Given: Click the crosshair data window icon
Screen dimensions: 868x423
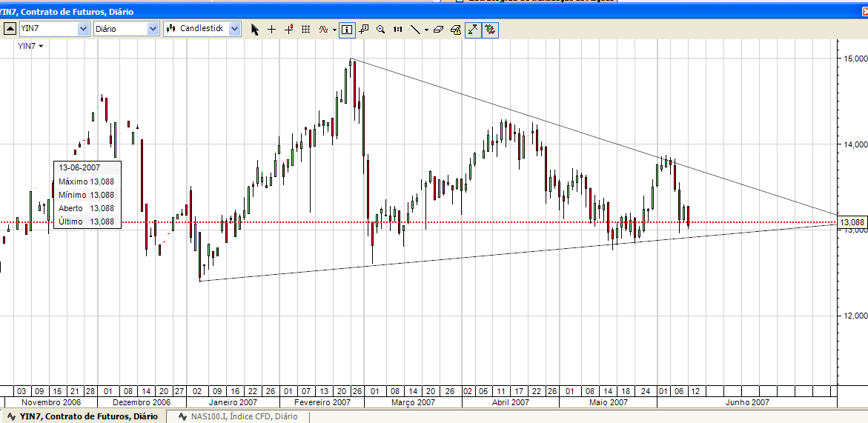Looking at the screenshot, I should click(364, 30).
